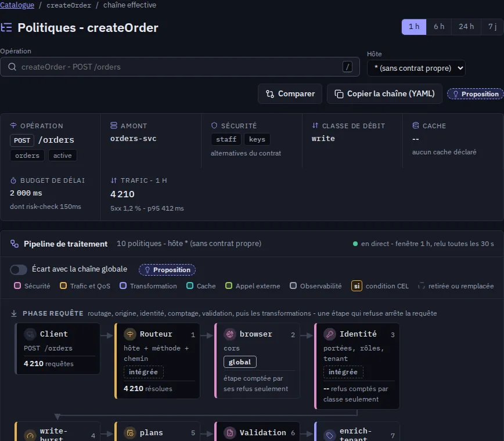Image resolution: width=504 pixels, height=441 pixels.
Task: Click '4 210 requêtes' in Client node
Action: pos(49,364)
